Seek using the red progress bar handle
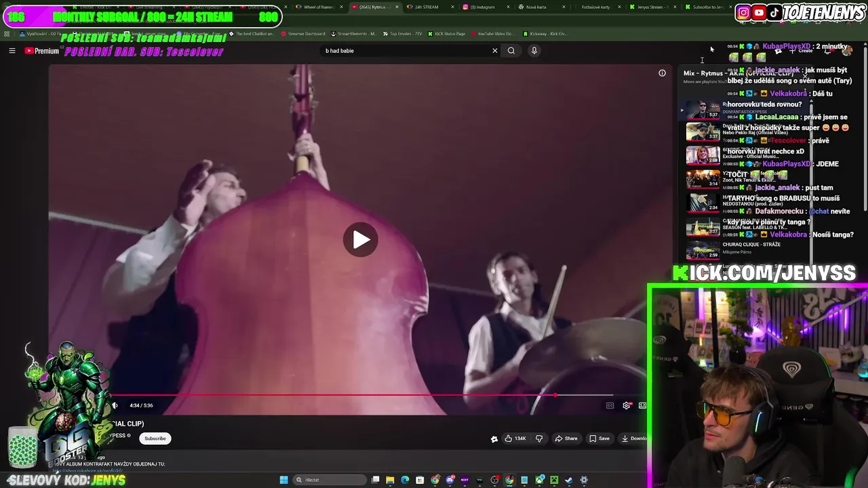 [555, 395]
